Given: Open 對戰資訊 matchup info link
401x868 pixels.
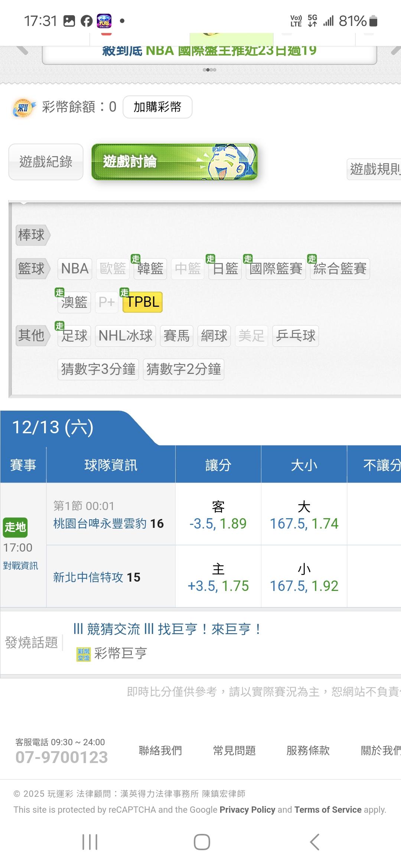Looking at the screenshot, I should (20, 566).
